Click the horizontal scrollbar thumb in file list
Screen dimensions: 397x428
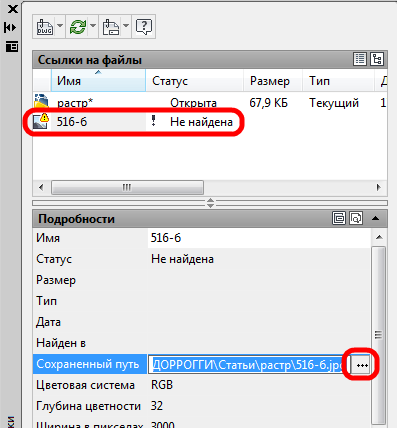[127, 187]
